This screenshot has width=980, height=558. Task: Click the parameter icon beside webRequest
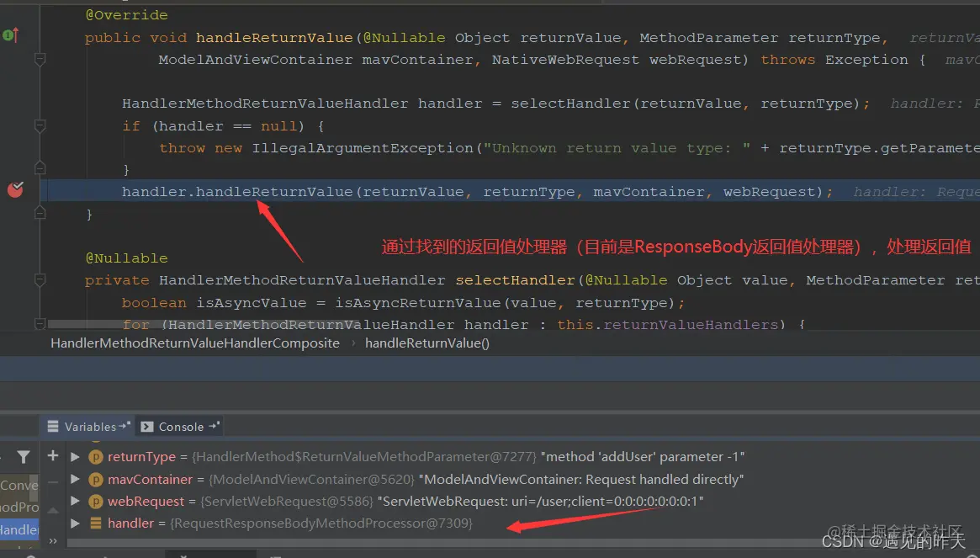(x=96, y=501)
